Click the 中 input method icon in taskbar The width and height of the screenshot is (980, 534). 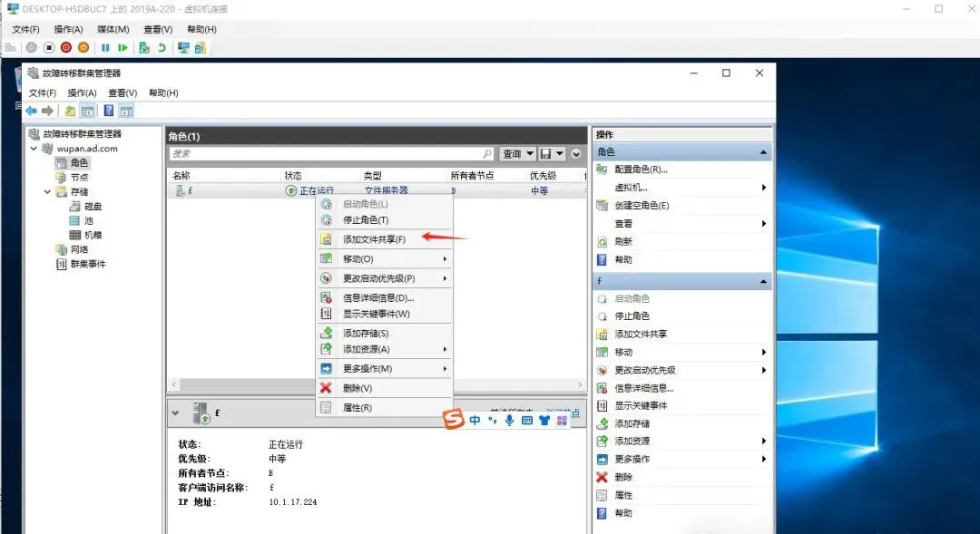pyautogui.click(x=474, y=420)
